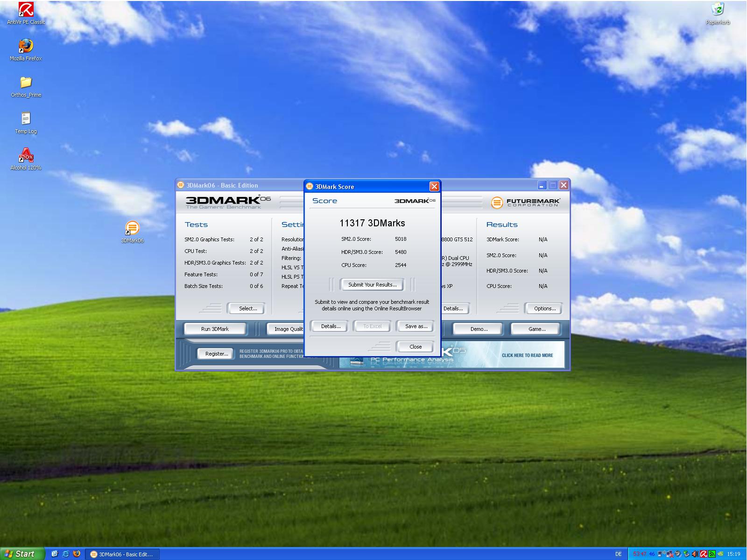747x560 pixels.
Task: Open Details in the 3DMark Score dialog
Action: tap(331, 326)
